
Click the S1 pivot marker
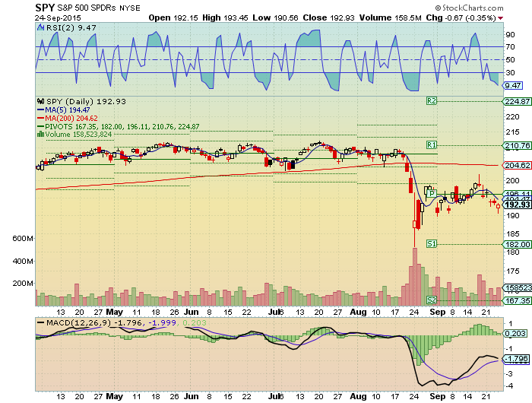[x=432, y=244]
